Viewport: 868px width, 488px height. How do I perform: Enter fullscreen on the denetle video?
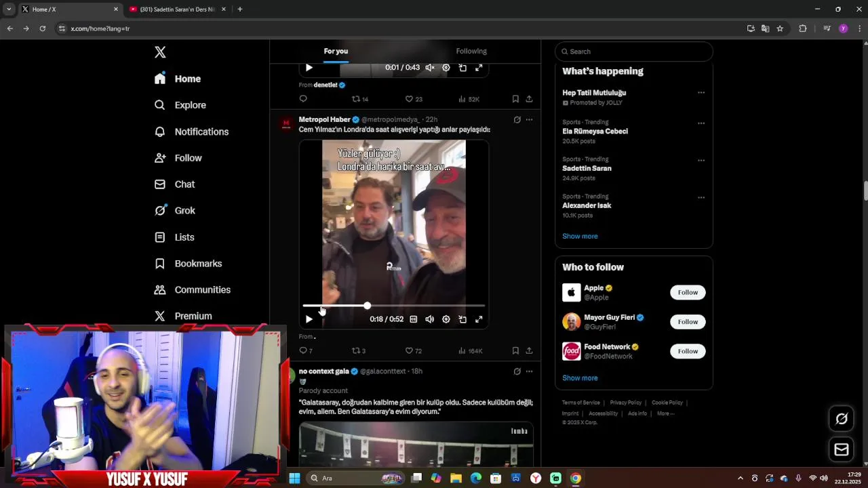[479, 68]
